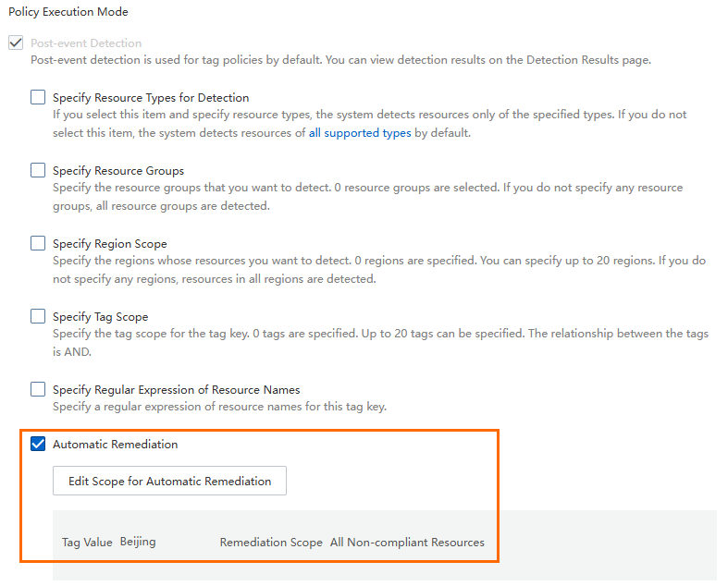Click the 'Specify Resource Types for Detection' label text

click(x=151, y=97)
